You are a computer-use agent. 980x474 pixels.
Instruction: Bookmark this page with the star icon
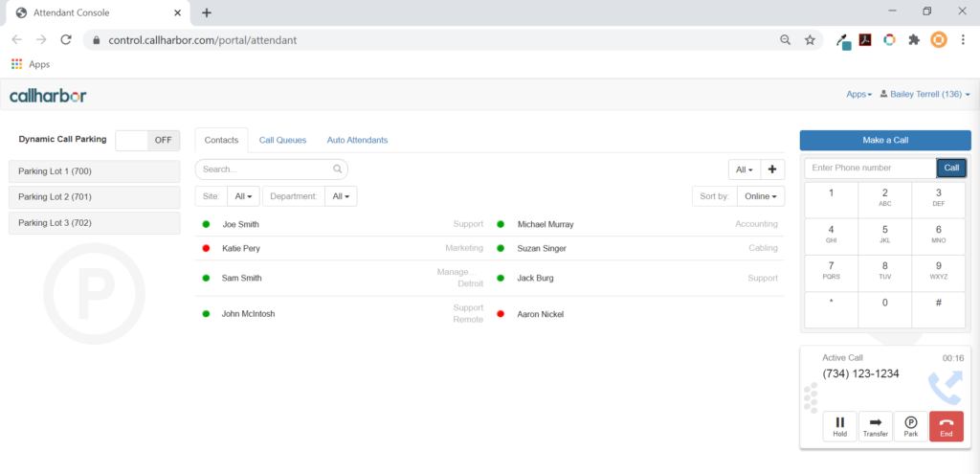click(x=810, y=40)
